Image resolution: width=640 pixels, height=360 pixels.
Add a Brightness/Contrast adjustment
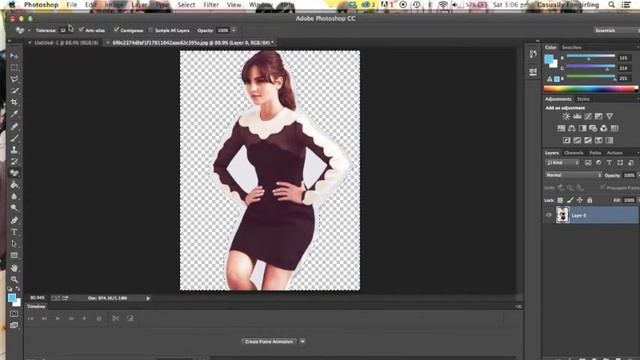[x=566, y=116]
